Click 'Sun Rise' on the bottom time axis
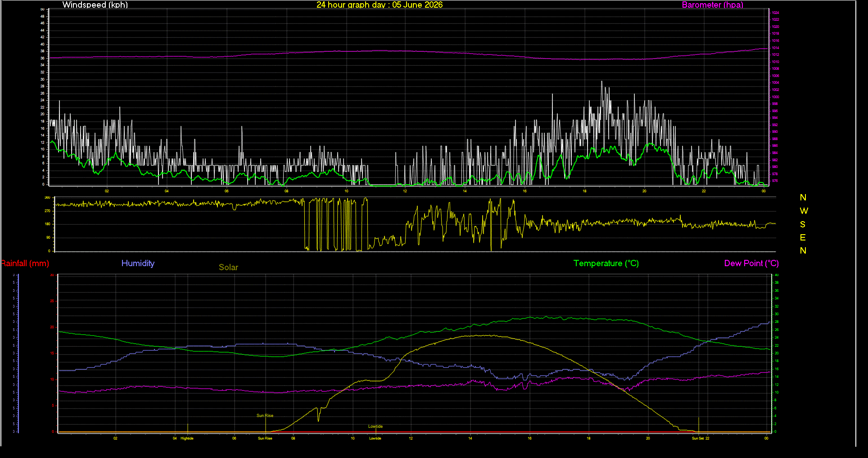This screenshot has width=868, height=458. tap(265, 438)
